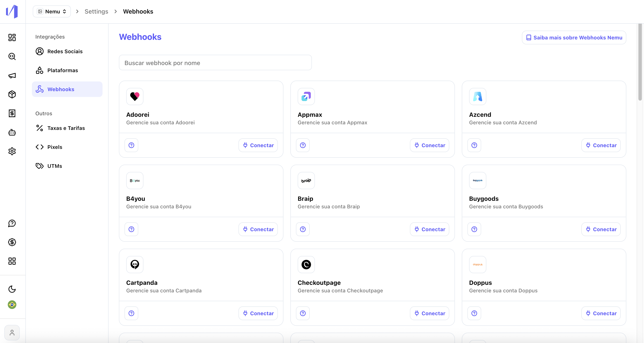Image resolution: width=644 pixels, height=343 pixels.
Task: Click Conectar on the Appmax card
Action: click(430, 145)
